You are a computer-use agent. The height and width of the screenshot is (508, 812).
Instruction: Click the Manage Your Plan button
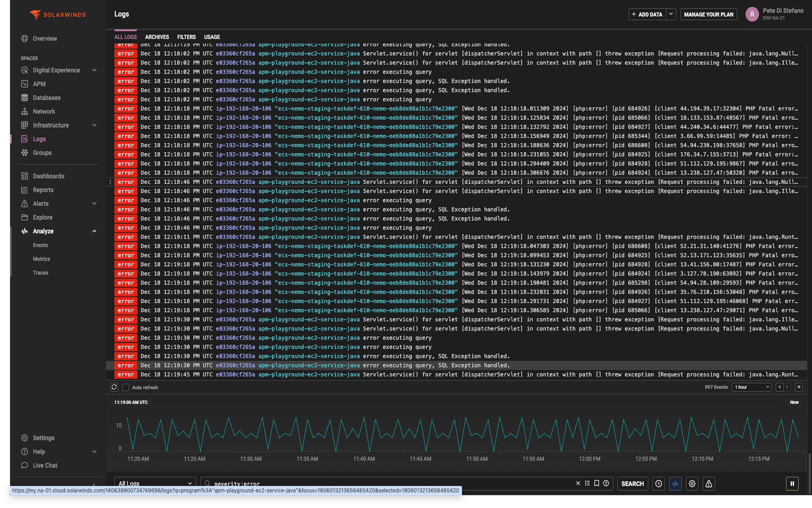[709, 14]
